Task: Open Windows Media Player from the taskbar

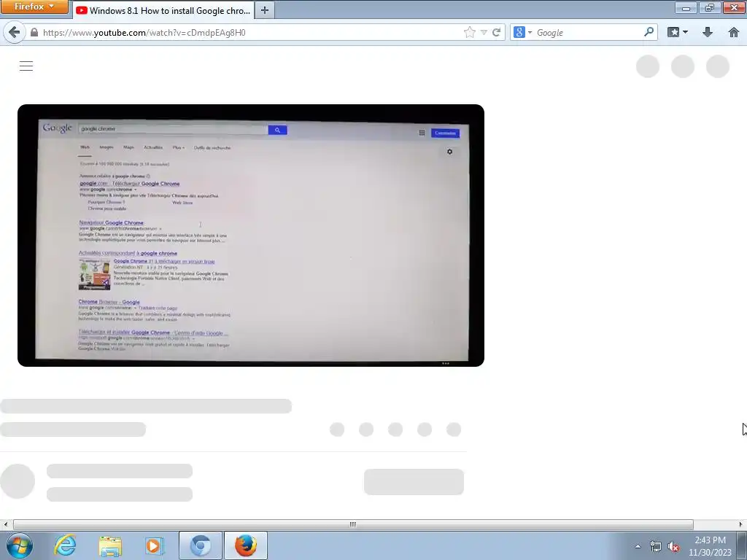Action: point(154,545)
